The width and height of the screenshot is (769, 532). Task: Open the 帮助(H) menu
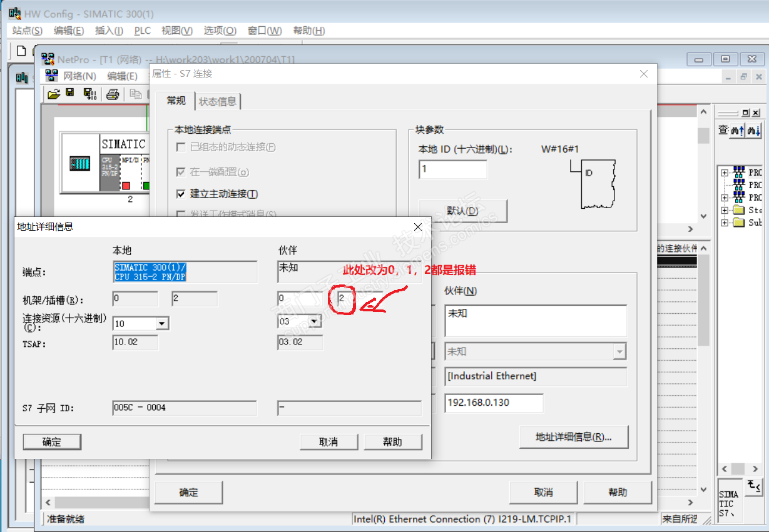click(309, 31)
